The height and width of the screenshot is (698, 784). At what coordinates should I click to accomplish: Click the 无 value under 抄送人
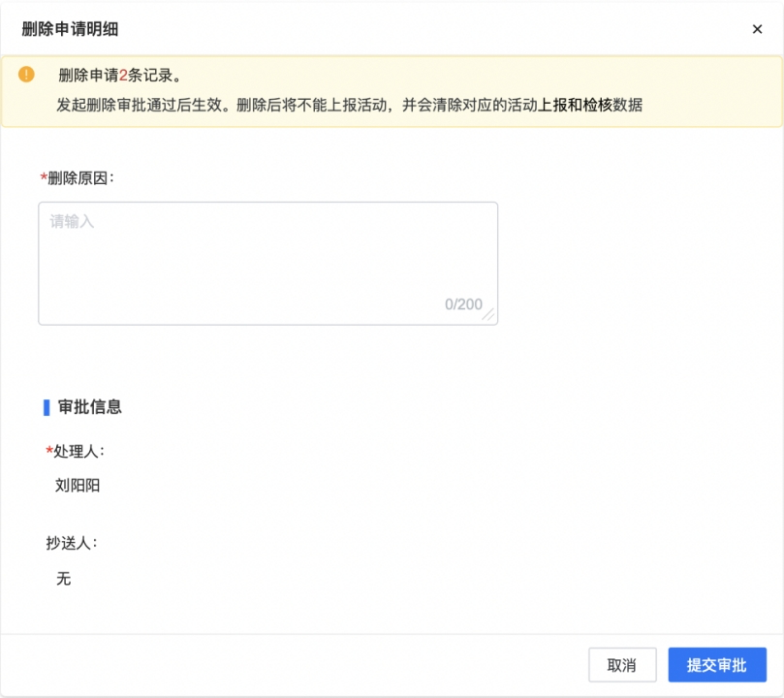click(64, 579)
